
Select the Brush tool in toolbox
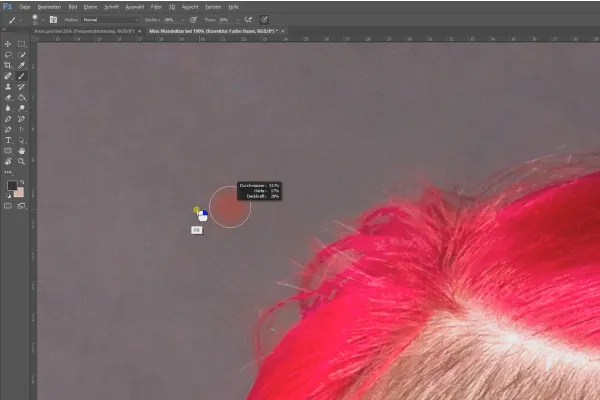pyautogui.click(x=21, y=76)
